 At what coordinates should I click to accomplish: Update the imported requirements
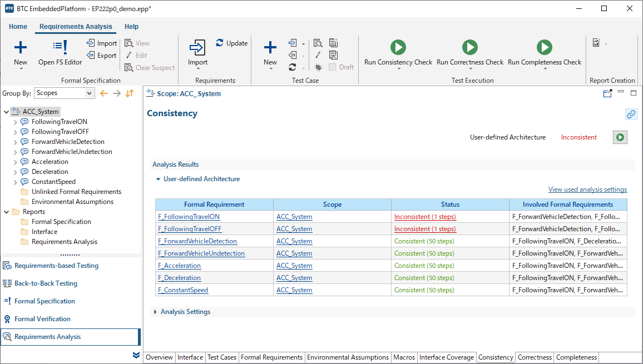point(232,43)
